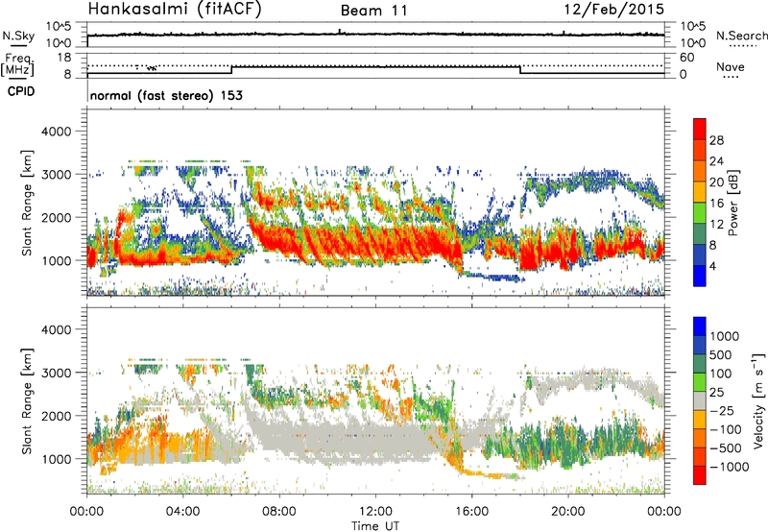
Task: Select the 'Freq. [MHz]' axis label
Action: 17,65
